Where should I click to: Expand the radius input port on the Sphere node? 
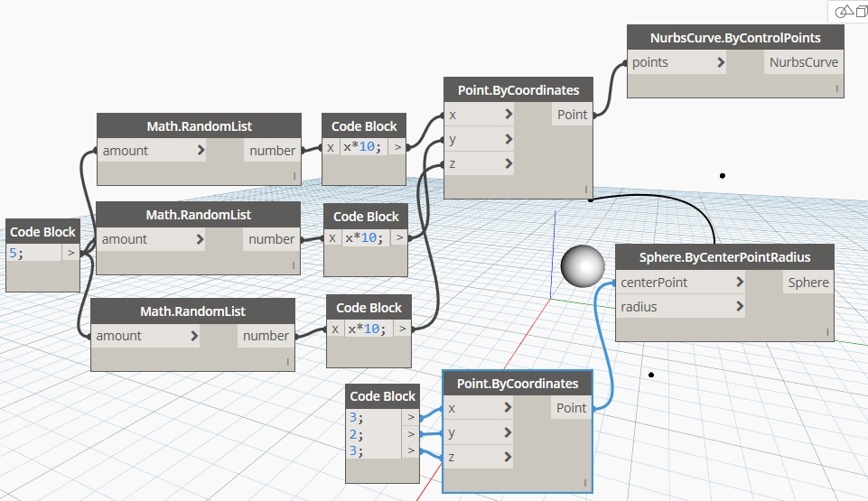click(739, 307)
